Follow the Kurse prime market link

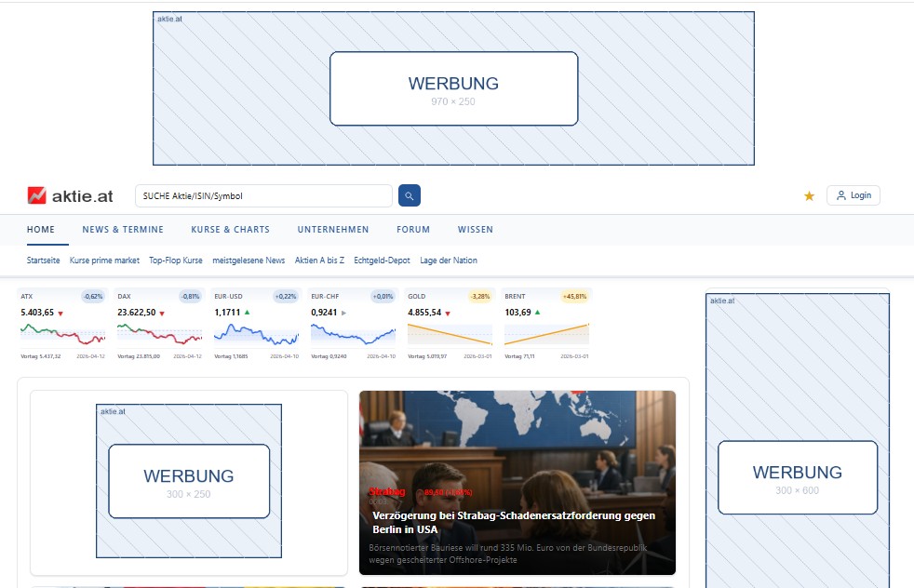(x=104, y=261)
